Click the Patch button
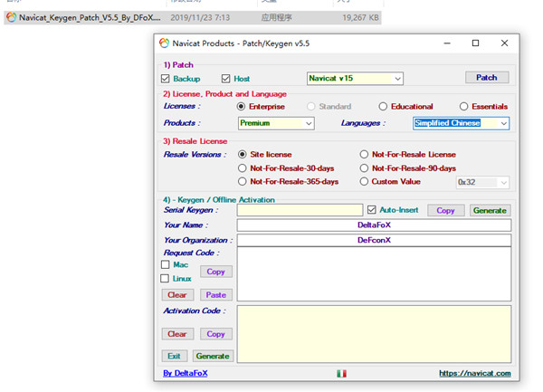The image size is (543, 392). [487, 78]
